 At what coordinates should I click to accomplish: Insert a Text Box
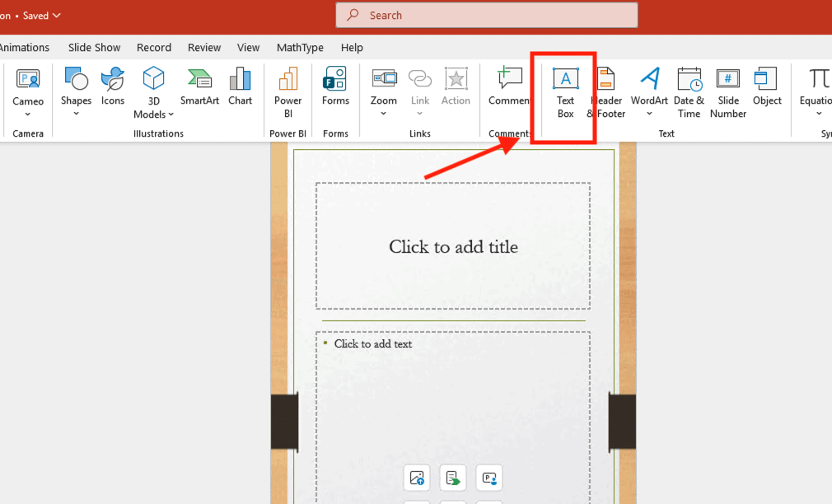564,91
